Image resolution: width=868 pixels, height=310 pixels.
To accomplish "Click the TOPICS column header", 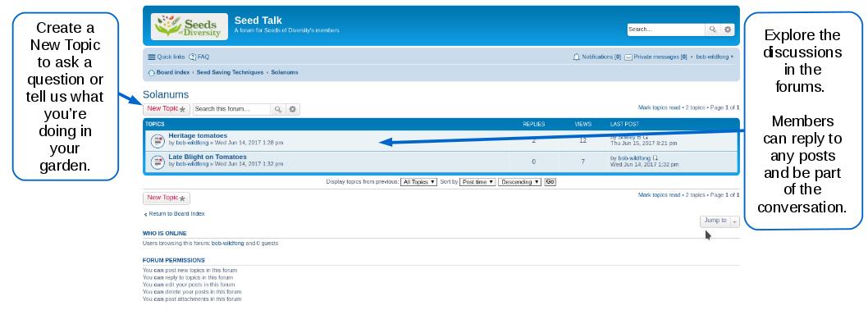I will [155, 125].
